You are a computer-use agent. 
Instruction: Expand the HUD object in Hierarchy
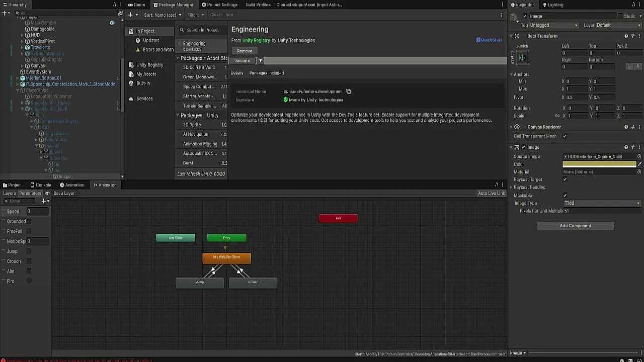(x=23, y=35)
